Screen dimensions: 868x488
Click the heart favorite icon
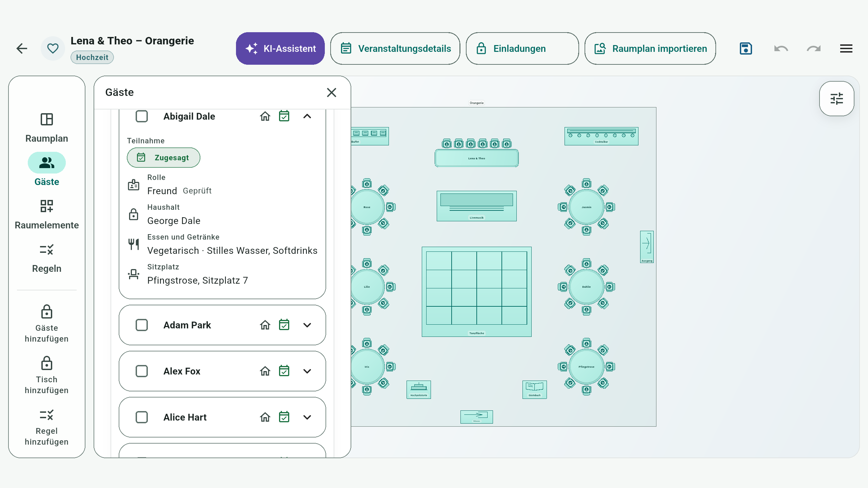(x=53, y=48)
